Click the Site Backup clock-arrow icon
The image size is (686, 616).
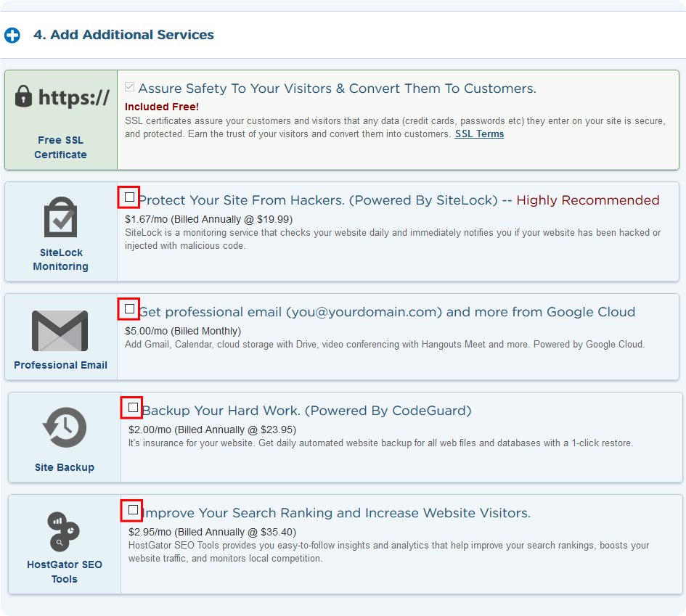pyautogui.click(x=65, y=427)
